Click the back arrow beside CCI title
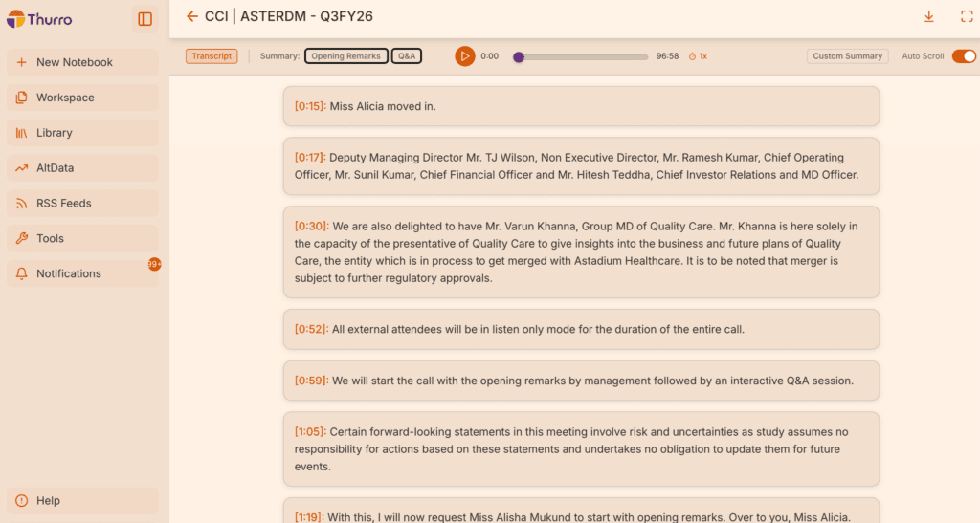The image size is (980, 523). tap(192, 16)
